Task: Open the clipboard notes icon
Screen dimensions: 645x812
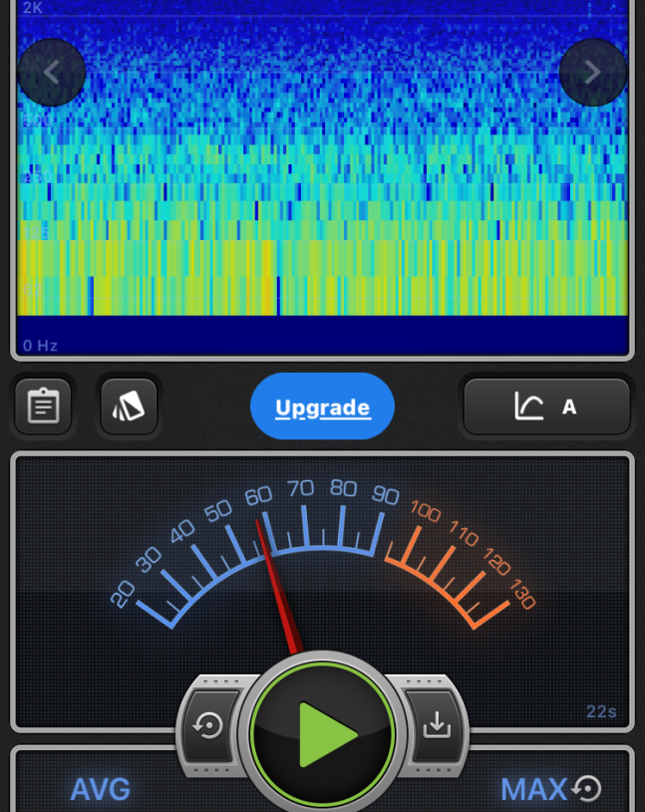Action: click(x=43, y=406)
